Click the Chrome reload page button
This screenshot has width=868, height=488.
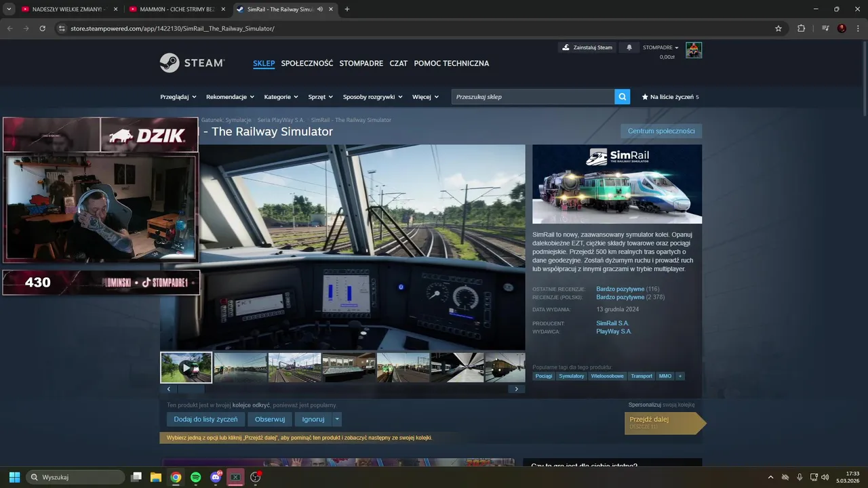tap(42, 28)
